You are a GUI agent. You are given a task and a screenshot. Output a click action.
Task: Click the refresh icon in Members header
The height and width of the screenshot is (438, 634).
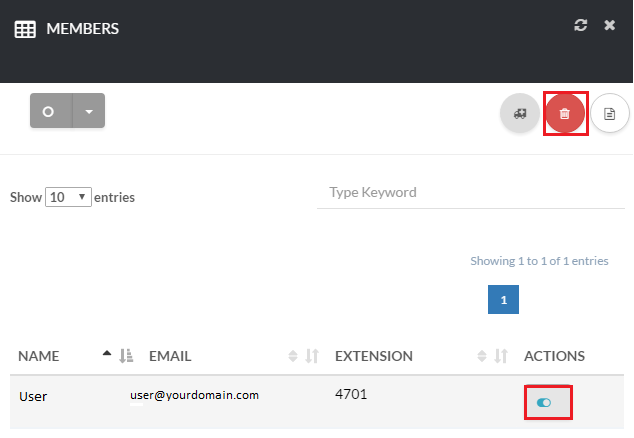click(581, 26)
